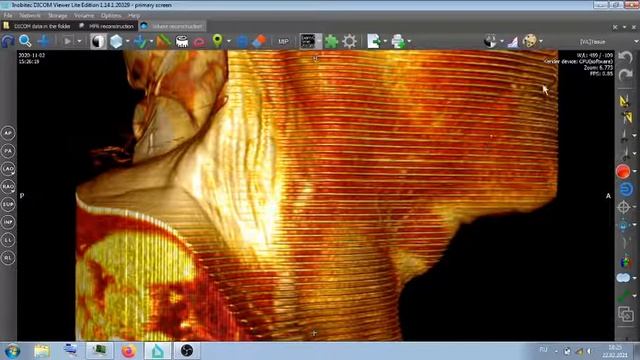Click the print icon
The width and height of the screenshot is (640, 360).
coord(398,41)
